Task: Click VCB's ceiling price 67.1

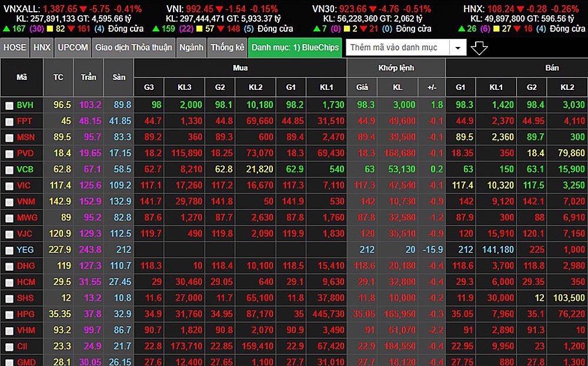Action: pyautogui.click(x=92, y=169)
